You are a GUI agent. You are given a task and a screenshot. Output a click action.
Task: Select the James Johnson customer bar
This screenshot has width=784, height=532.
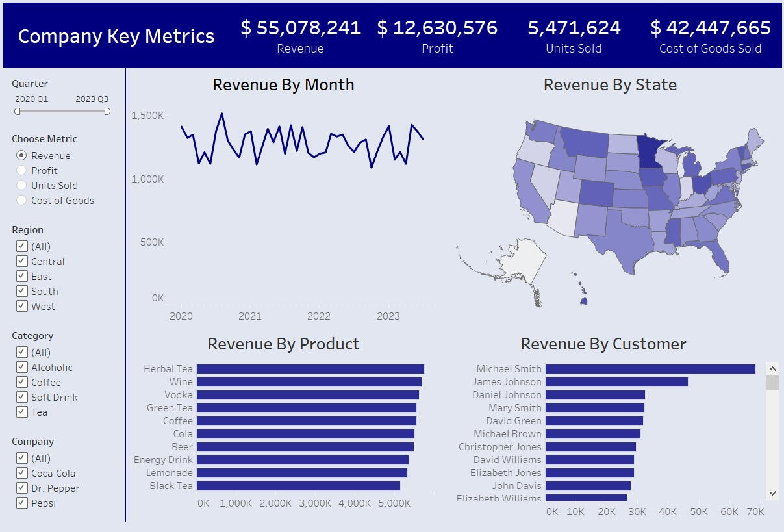pyautogui.click(x=616, y=382)
